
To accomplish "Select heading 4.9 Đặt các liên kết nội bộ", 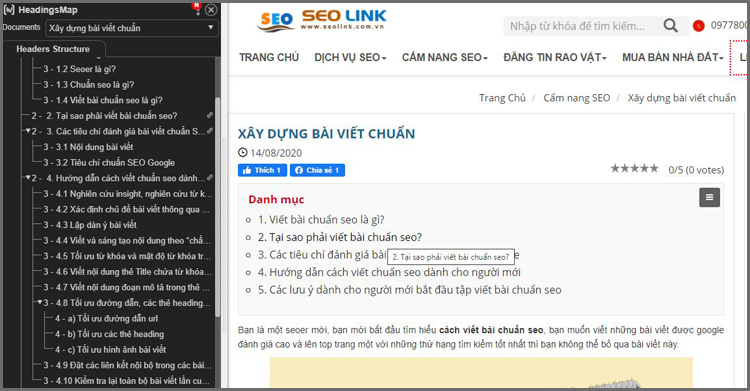I will [127, 365].
